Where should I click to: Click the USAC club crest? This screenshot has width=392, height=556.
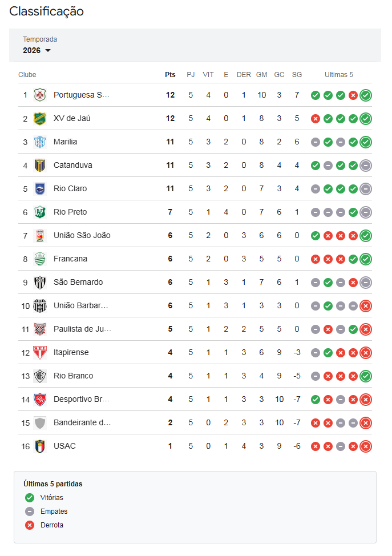pyautogui.click(x=40, y=446)
